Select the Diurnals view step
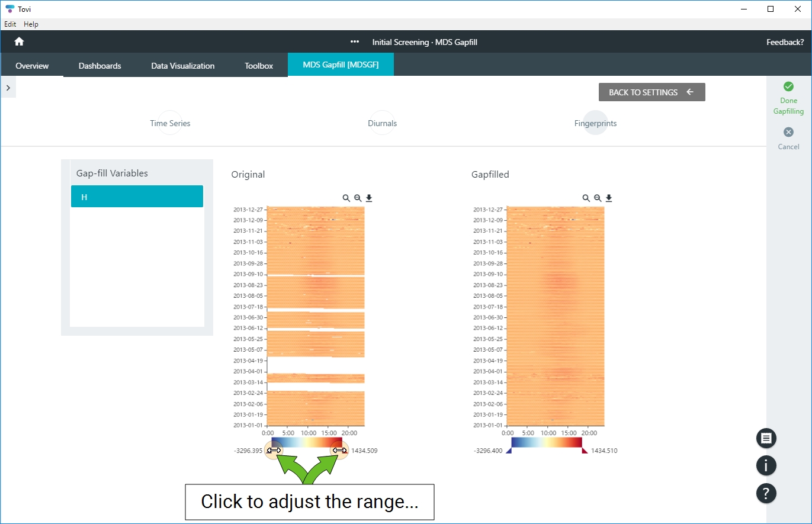 382,123
